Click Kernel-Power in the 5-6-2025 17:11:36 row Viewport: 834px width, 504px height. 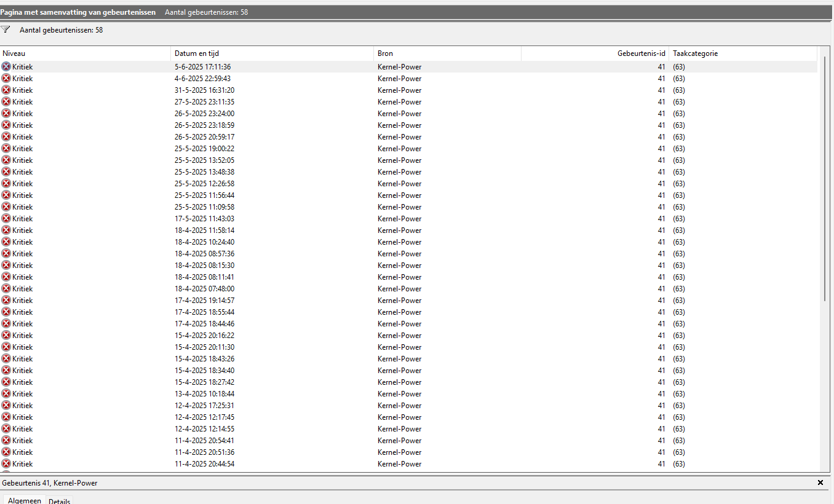[400, 67]
